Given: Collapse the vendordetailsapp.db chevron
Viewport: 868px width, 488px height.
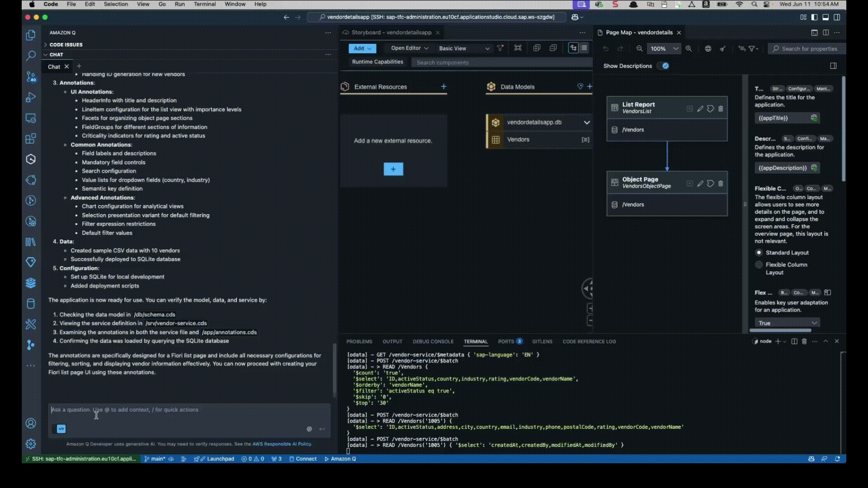Looking at the screenshot, I should coord(587,122).
